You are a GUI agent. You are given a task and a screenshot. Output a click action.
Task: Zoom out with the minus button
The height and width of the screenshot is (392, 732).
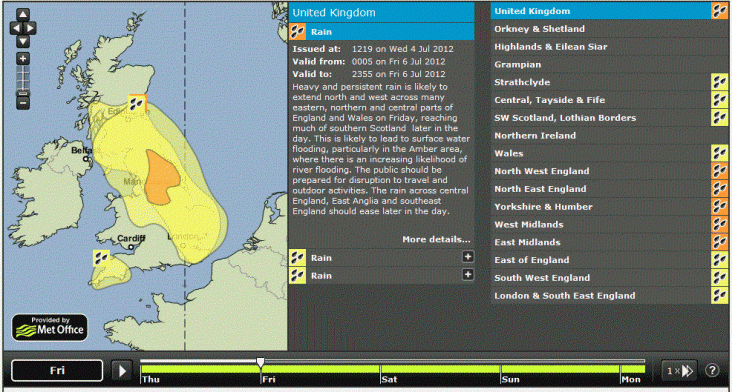pyautogui.click(x=23, y=101)
